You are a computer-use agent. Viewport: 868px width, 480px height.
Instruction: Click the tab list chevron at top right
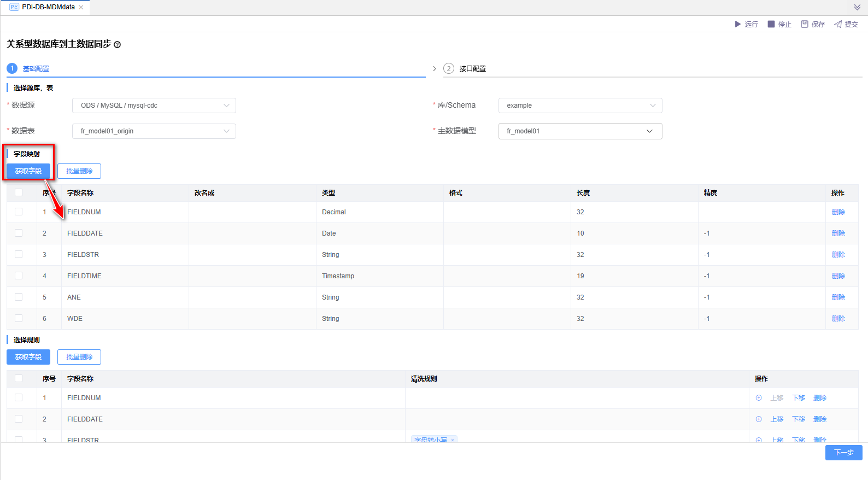tap(857, 8)
